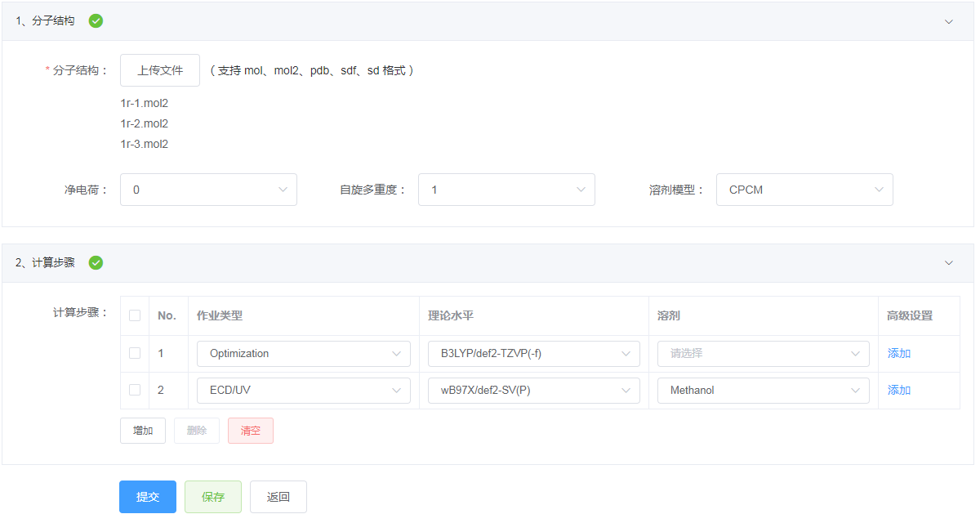Select file 1r-3.mol2 in list
This screenshot has height=523, width=980.
145,145
